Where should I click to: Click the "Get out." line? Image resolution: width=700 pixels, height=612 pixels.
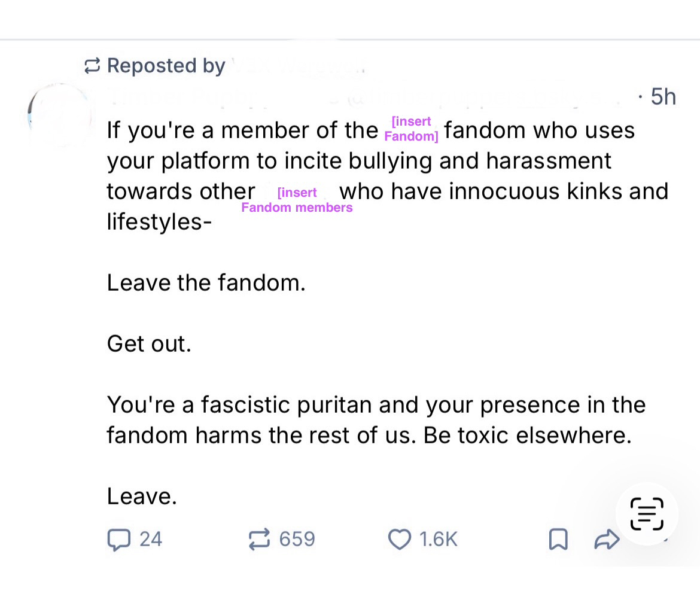coord(149,344)
